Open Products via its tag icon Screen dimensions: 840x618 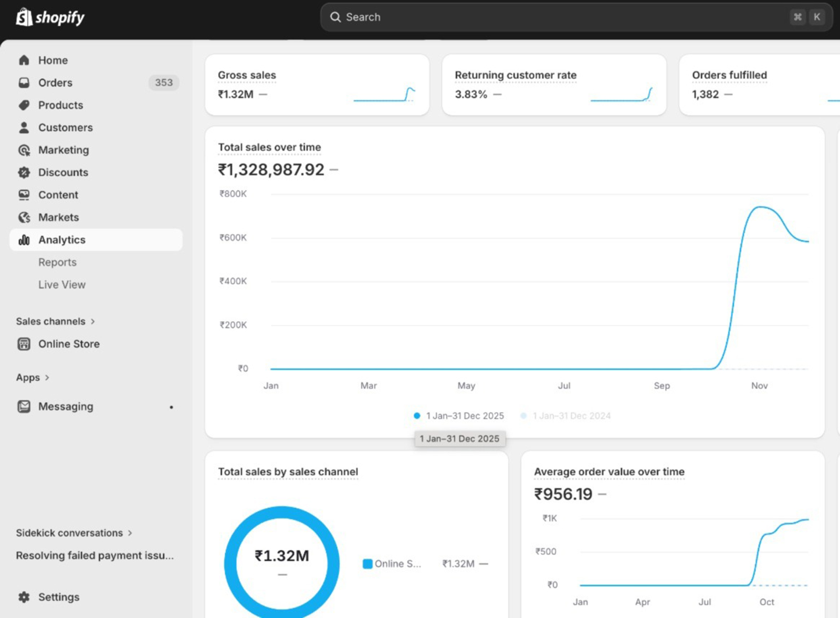pos(24,105)
